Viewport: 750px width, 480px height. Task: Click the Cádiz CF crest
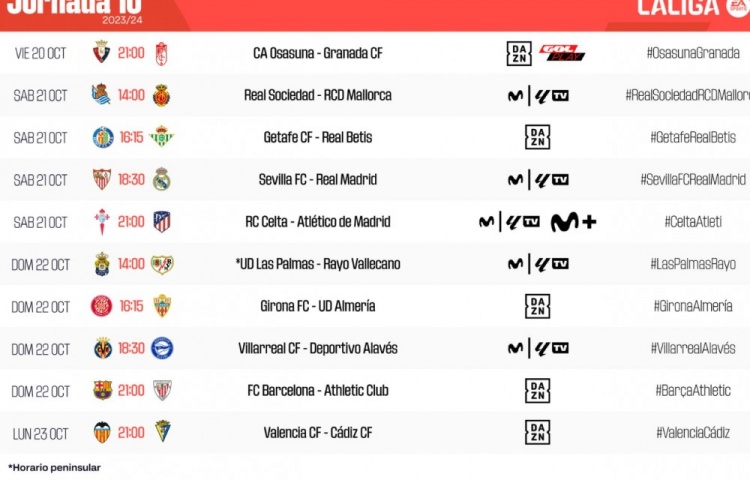point(163,431)
